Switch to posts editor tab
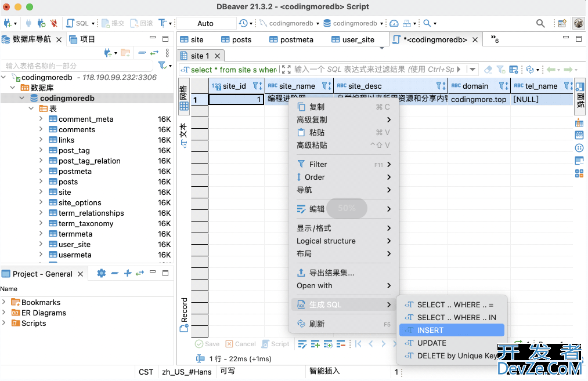Image resolution: width=588 pixels, height=381 pixels. 236,39
